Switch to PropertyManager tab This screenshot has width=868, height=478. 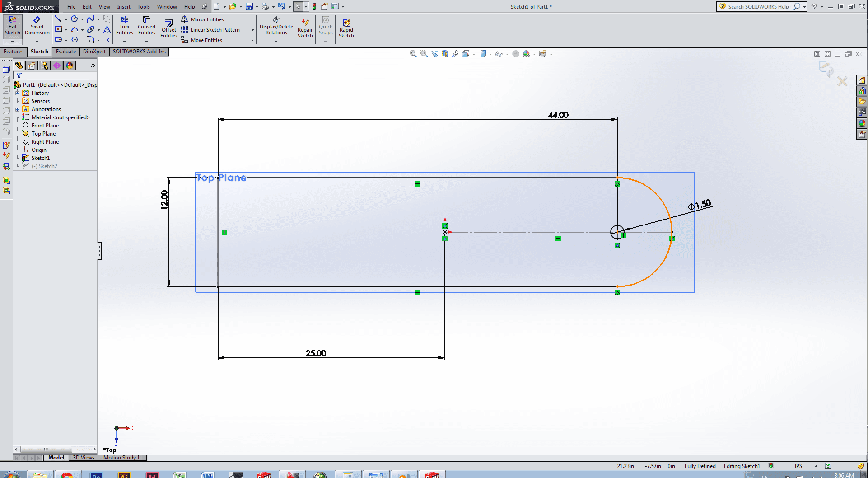(32, 66)
